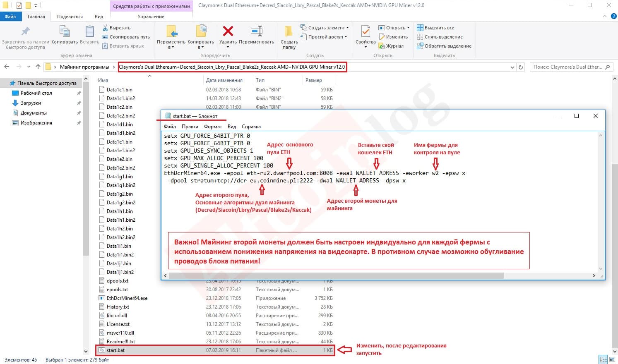Image resolution: width=618 pixels, height=364 pixels.
Task: Click Майнинг программы breadcrumb in address bar
Action: tap(84, 67)
